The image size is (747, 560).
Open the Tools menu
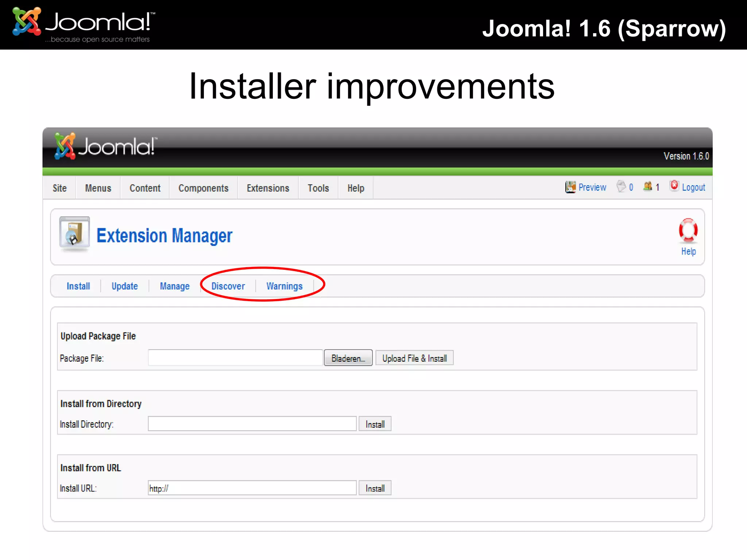pos(318,188)
